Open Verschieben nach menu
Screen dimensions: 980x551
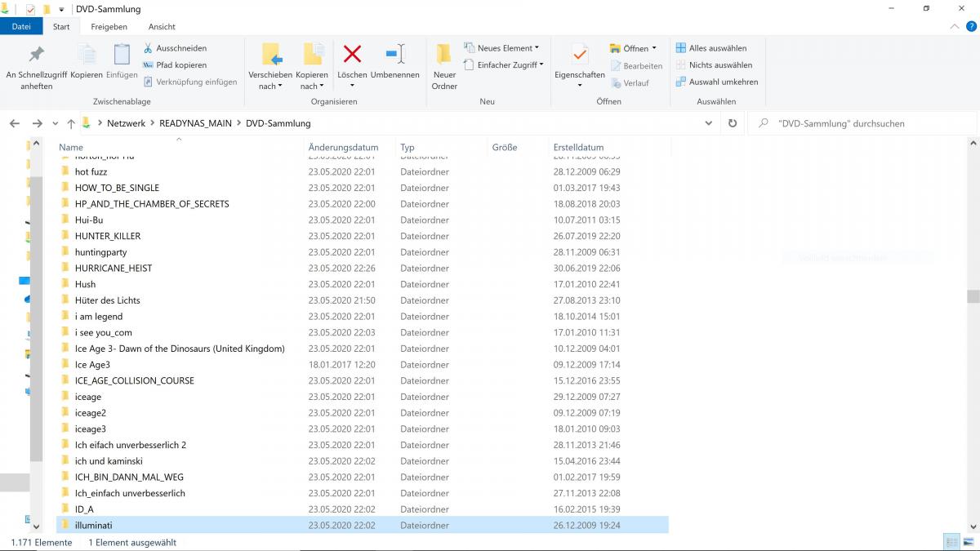270,67
